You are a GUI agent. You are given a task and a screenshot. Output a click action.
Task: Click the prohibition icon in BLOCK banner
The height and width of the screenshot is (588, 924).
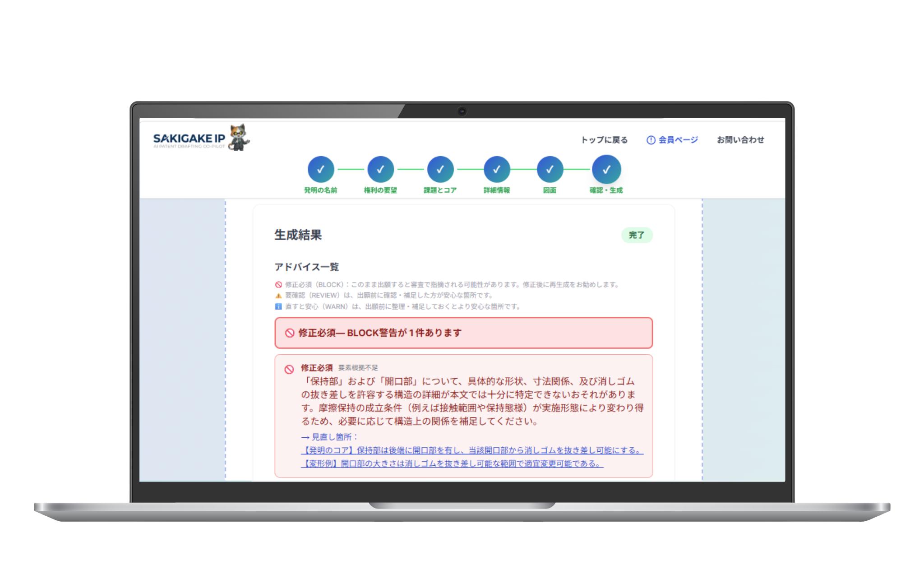click(x=290, y=333)
